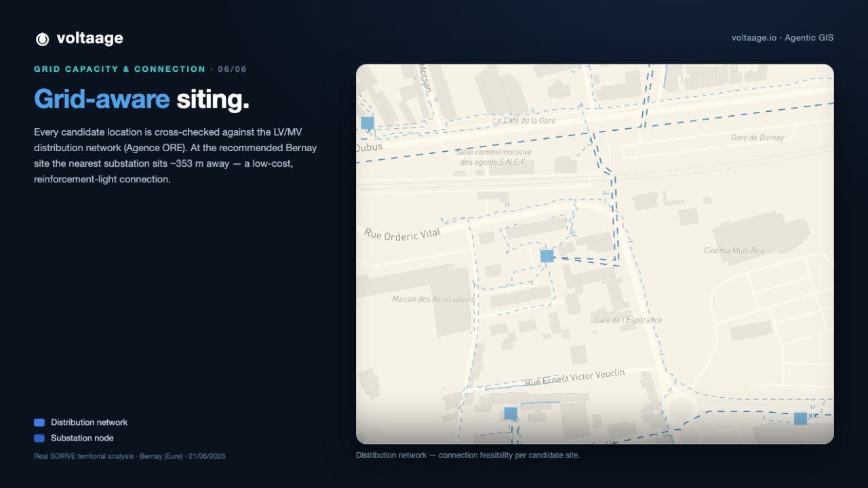Click the Café de l'Espérance map label

point(629,320)
